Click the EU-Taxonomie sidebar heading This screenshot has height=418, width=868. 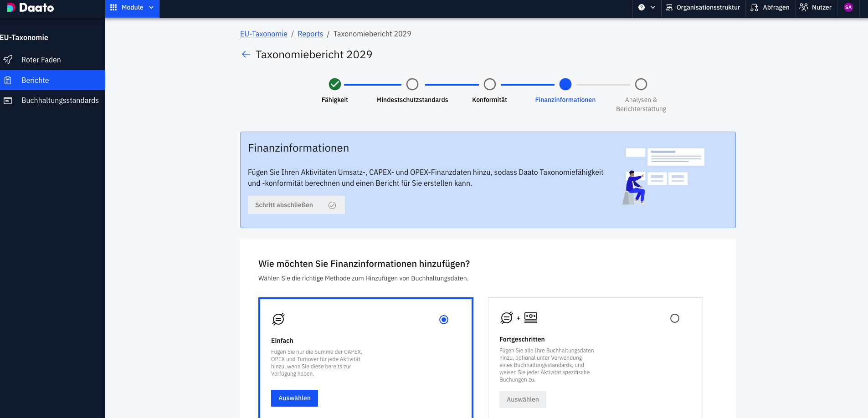pos(24,37)
